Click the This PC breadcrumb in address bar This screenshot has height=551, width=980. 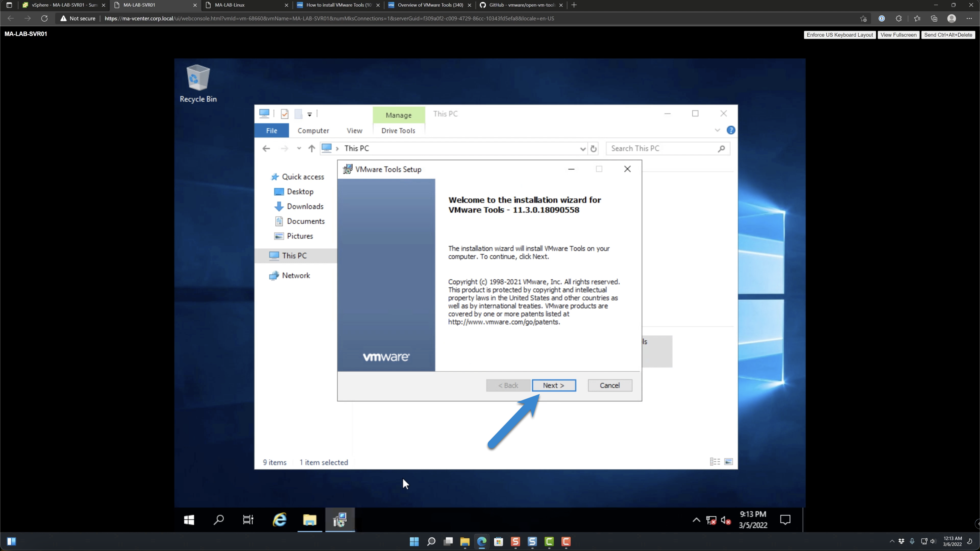(357, 148)
